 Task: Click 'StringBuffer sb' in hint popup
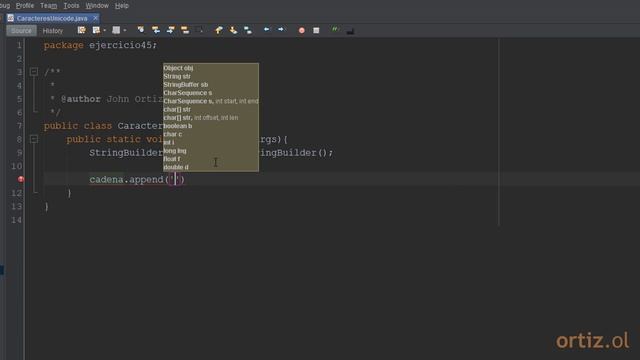click(186, 84)
